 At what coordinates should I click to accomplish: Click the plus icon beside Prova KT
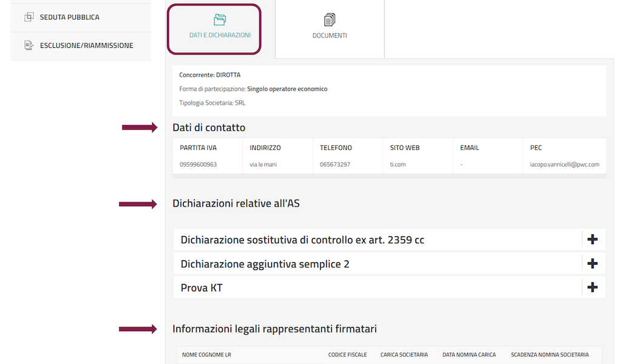[x=592, y=288]
